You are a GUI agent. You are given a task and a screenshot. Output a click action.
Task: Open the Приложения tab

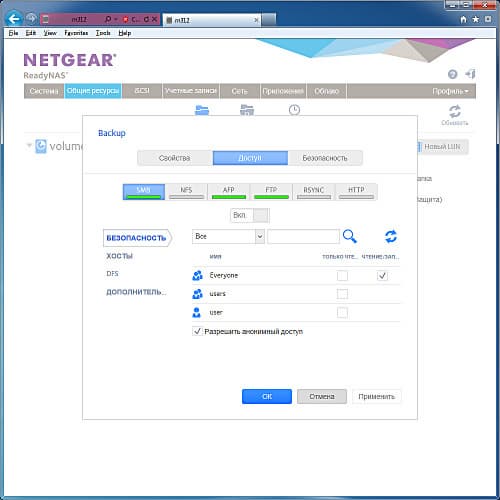283,91
